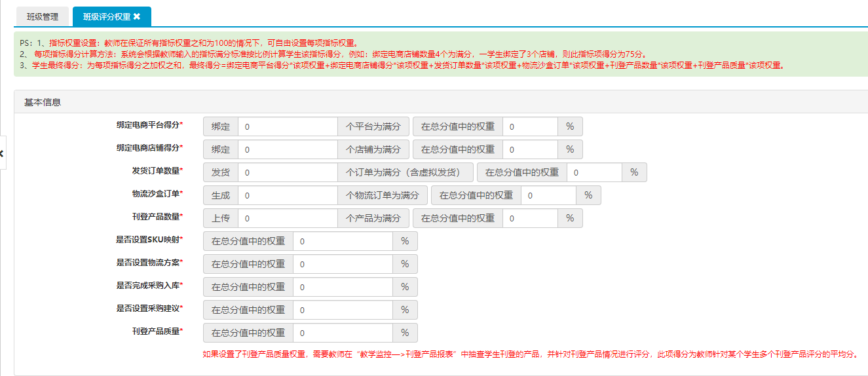The image size is (868, 376).
Task: Click the 发货订单数量 order count input
Action: pos(288,172)
